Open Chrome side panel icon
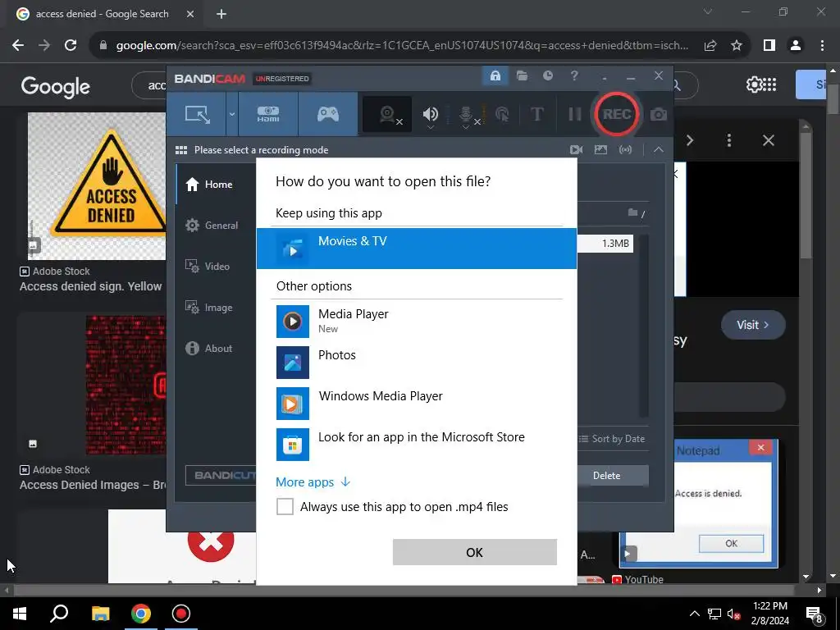The width and height of the screenshot is (840, 630). coord(769,46)
